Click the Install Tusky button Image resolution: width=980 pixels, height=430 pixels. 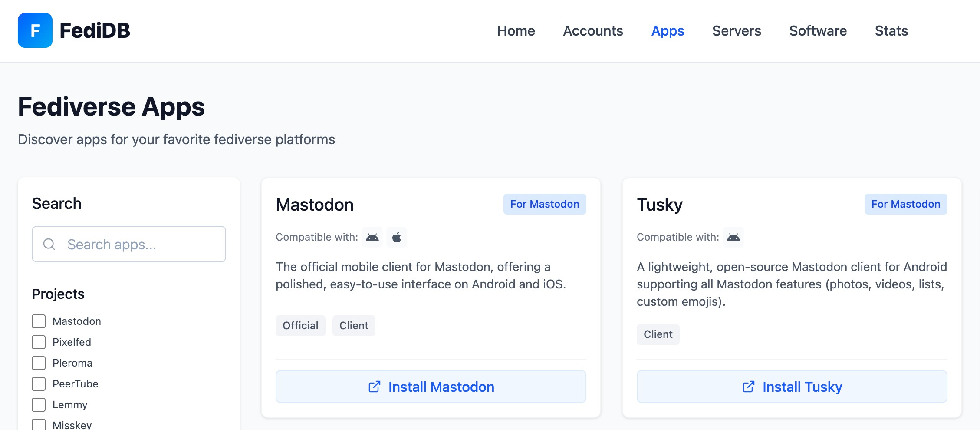point(792,387)
